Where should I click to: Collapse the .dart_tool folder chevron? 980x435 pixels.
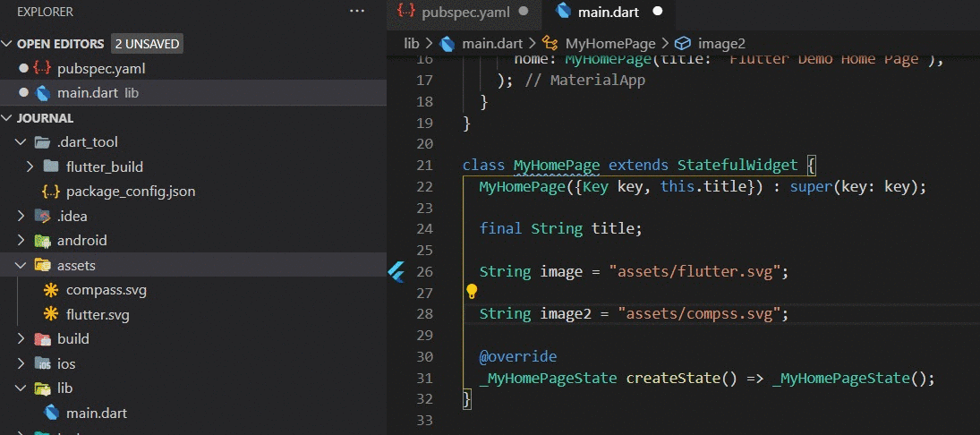coord(21,142)
